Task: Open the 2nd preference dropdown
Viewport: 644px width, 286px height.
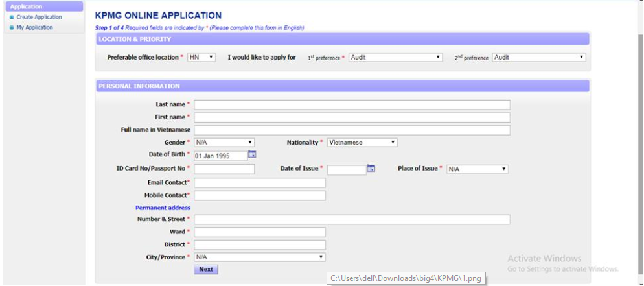Action: pyautogui.click(x=538, y=58)
